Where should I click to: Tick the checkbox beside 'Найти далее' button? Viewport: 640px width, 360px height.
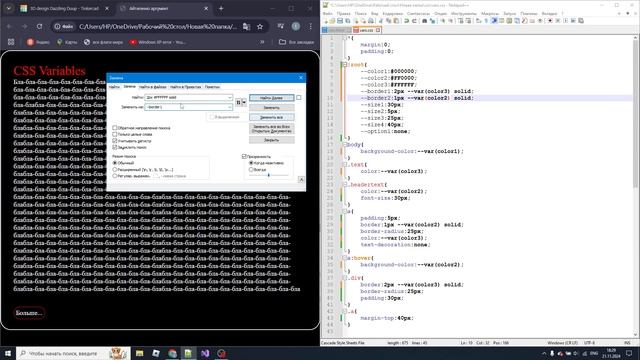click(x=299, y=98)
